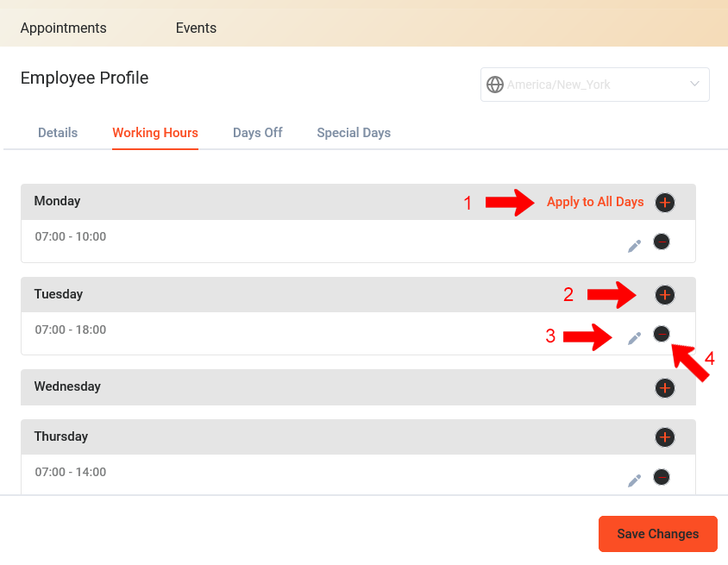Open the America/New_York timezone dropdown
This screenshot has height=565, width=728.
[595, 85]
